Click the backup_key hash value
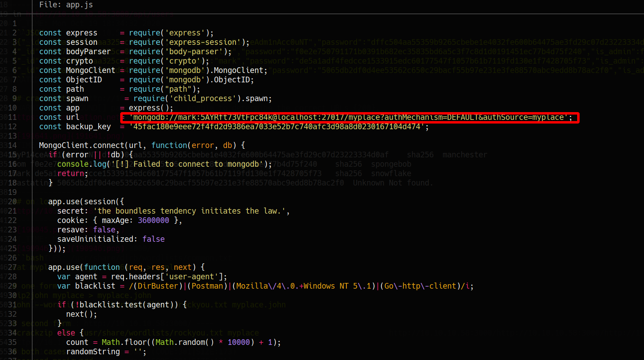 point(277,127)
